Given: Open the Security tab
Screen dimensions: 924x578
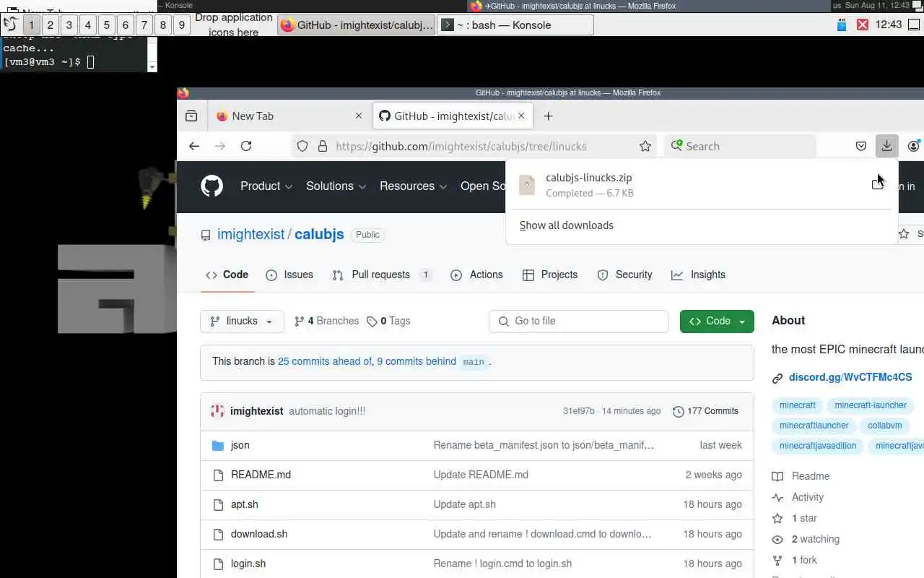Looking at the screenshot, I should (625, 275).
